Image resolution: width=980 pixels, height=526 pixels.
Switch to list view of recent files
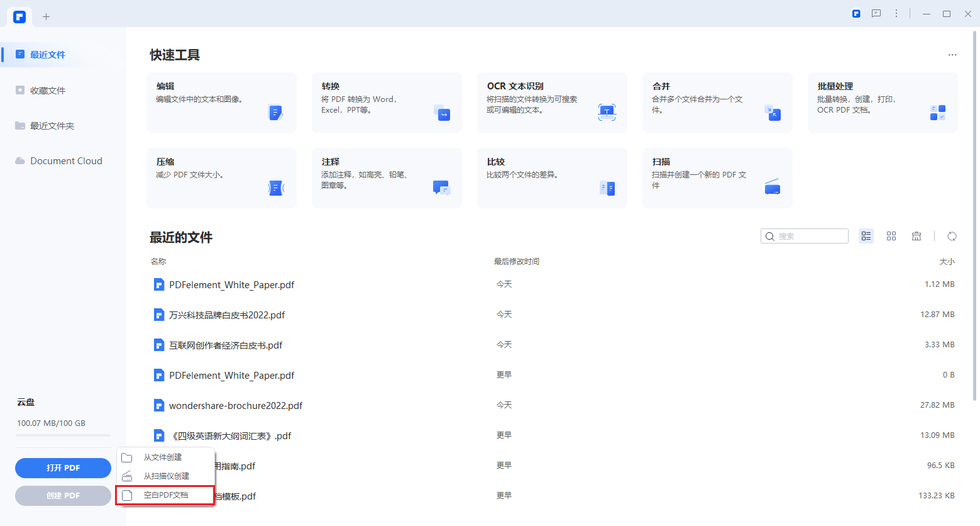click(x=866, y=236)
